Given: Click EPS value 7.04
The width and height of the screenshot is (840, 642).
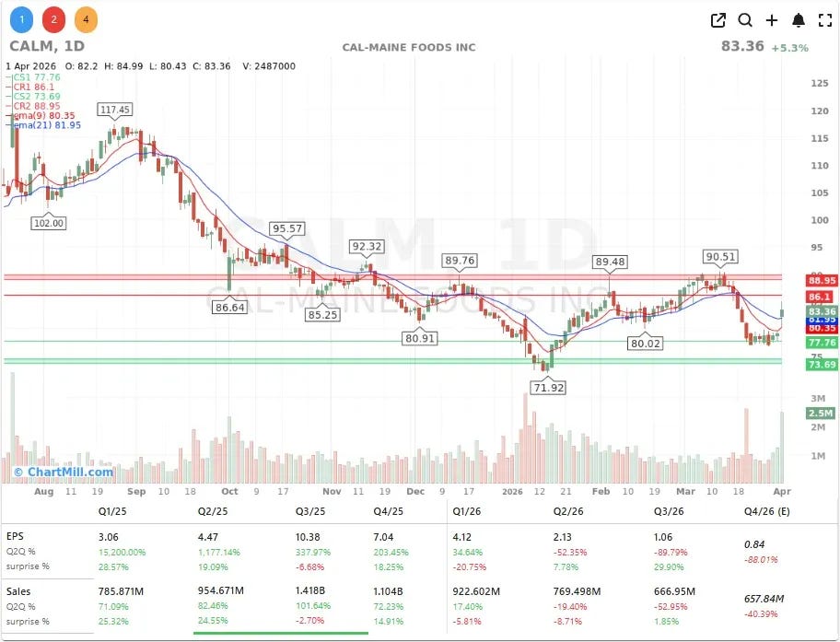Looking at the screenshot, I should (x=383, y=537).
